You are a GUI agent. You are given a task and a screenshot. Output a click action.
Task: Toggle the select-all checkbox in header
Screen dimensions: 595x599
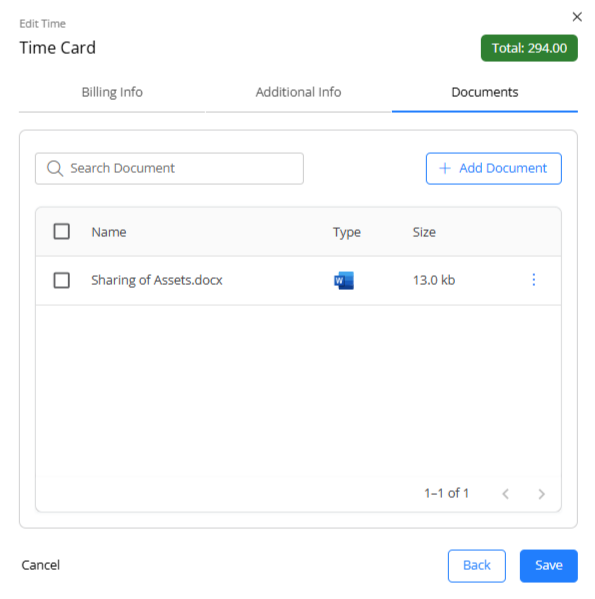pos(61,232)
